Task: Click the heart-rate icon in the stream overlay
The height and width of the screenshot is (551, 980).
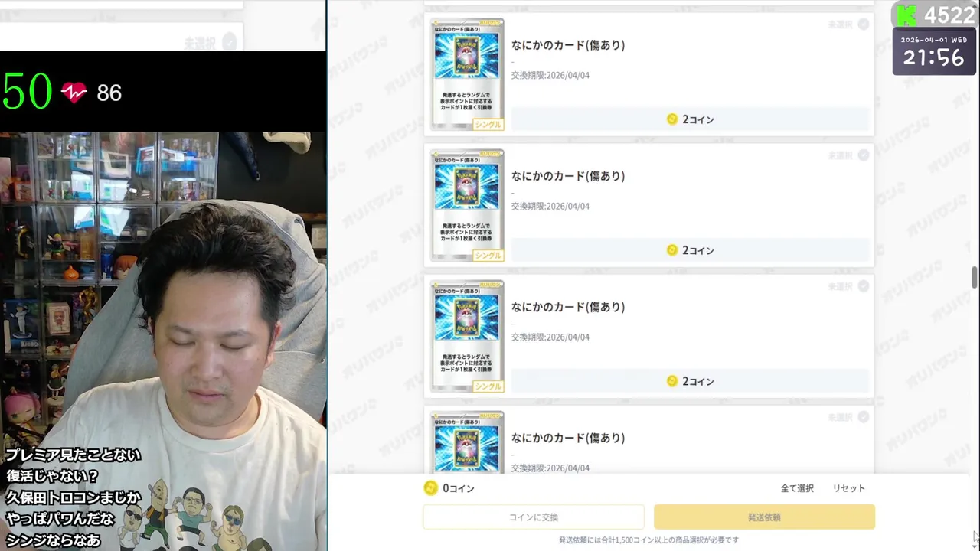Action: (x=74, y=93)
